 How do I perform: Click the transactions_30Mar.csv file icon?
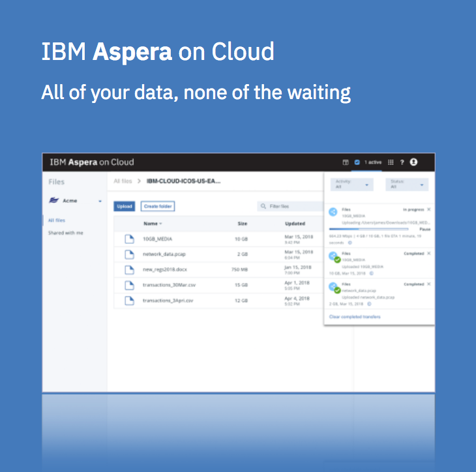129,285
